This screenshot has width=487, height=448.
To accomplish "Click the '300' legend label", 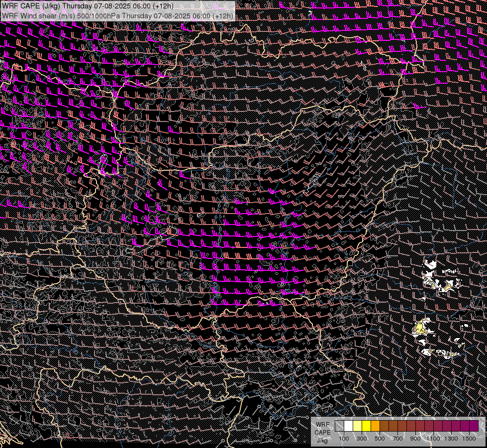I will pyautogui.click(x=362, y=439).
